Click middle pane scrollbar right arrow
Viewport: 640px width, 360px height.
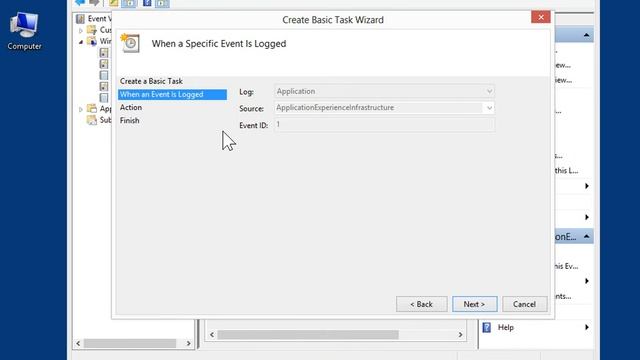click(x=460, y=335)
